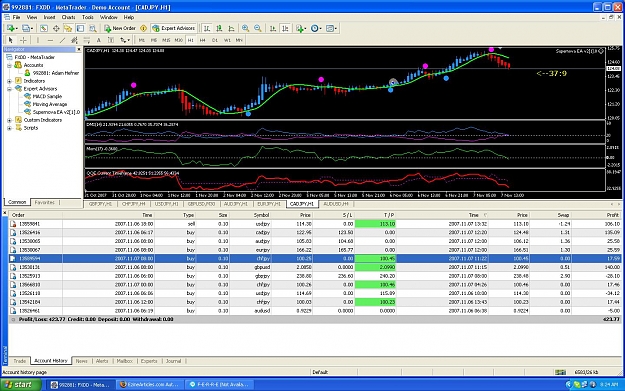The height and width of the screenshot is (391, 625).
Task: Toggle the Navigator panel toolbar icon
Action: [68, 28]
